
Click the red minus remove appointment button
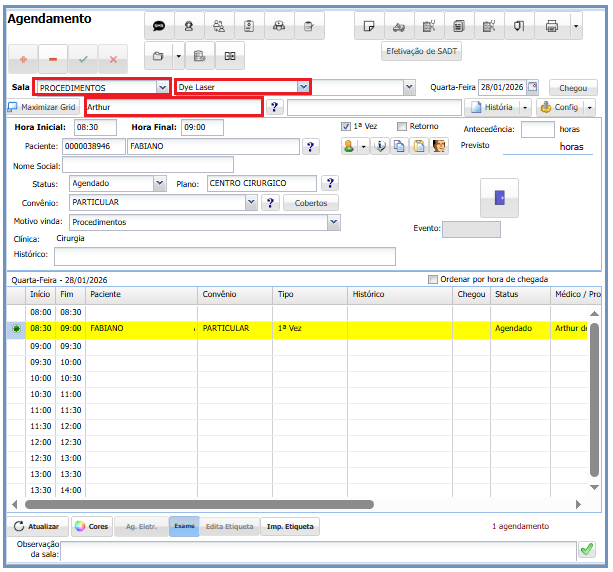[x=53, y=60]
